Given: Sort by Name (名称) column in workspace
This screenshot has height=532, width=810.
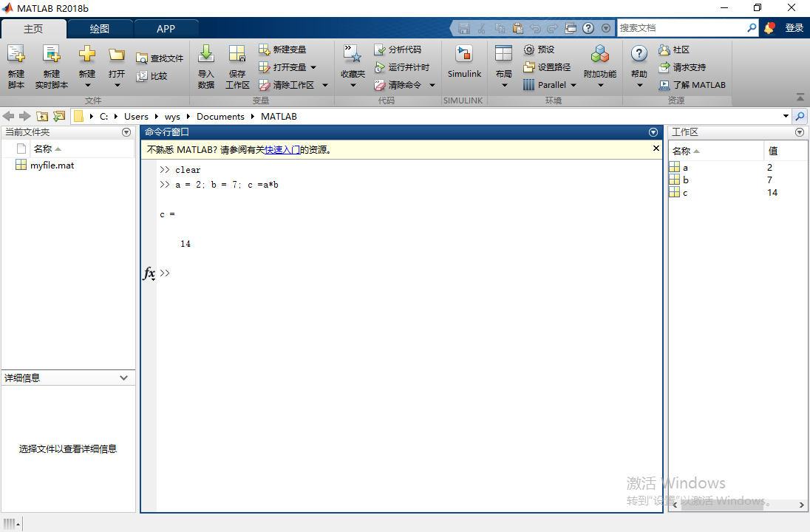Looking at the screenshot, I should [x=716, y=151].
